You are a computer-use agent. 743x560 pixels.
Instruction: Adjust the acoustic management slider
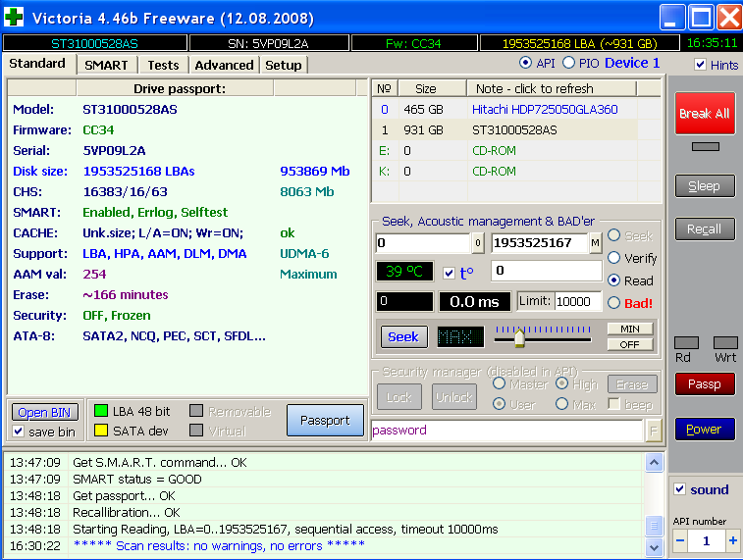[519, 339]
